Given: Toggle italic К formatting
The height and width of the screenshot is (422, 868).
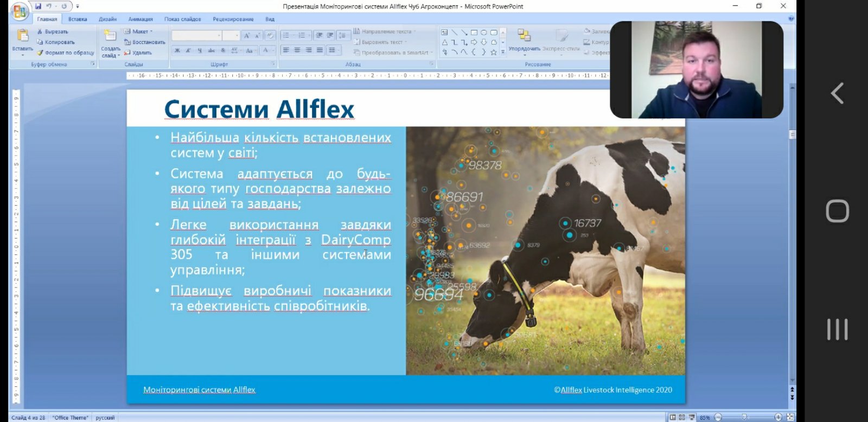Looking at the screenshot, I should pos(188,50).
